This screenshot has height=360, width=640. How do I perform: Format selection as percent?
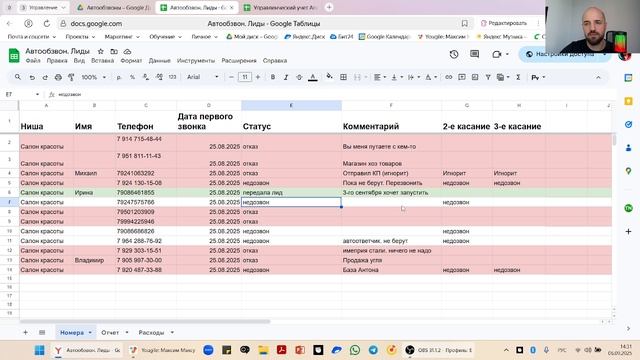pos(132,77)
